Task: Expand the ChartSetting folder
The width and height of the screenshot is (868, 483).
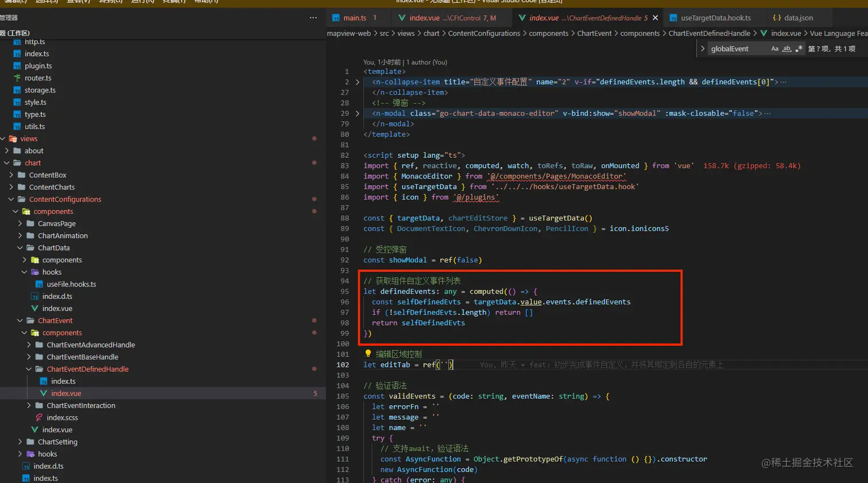Action: (57, 442)
